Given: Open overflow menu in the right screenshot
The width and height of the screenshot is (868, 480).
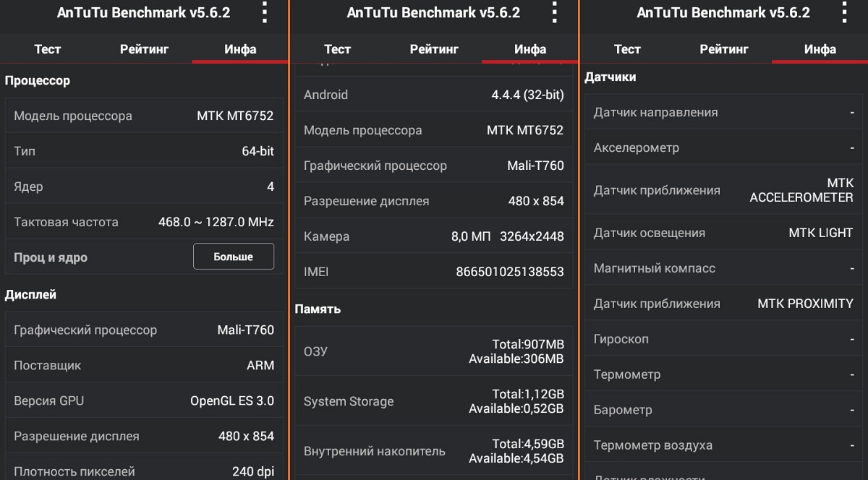Looking at the screenshot, I should [844, 12].
